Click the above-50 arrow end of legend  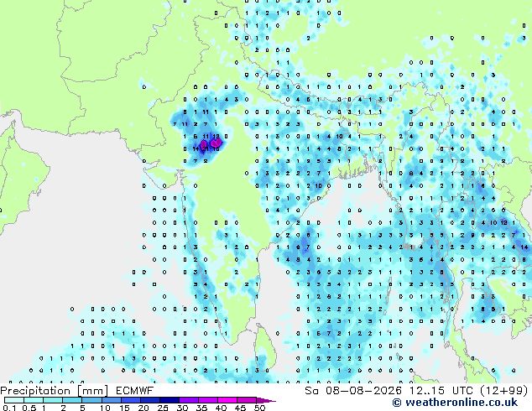click(265, 400)
